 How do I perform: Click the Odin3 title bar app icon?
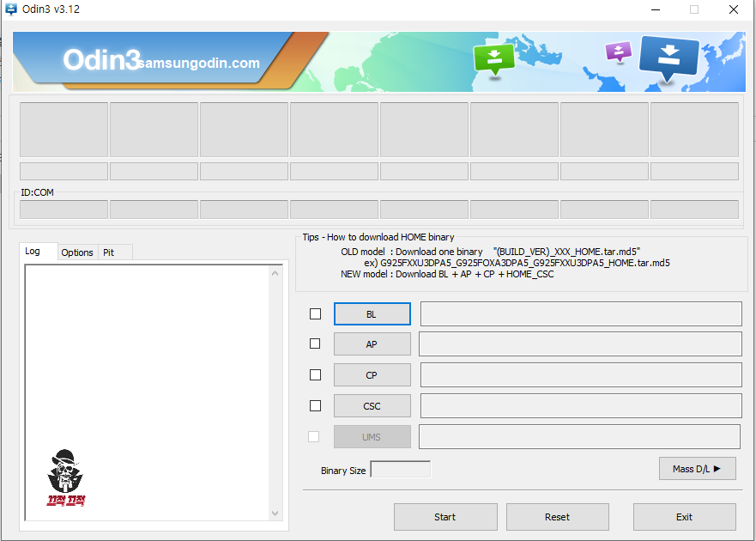tap(10, 9)
